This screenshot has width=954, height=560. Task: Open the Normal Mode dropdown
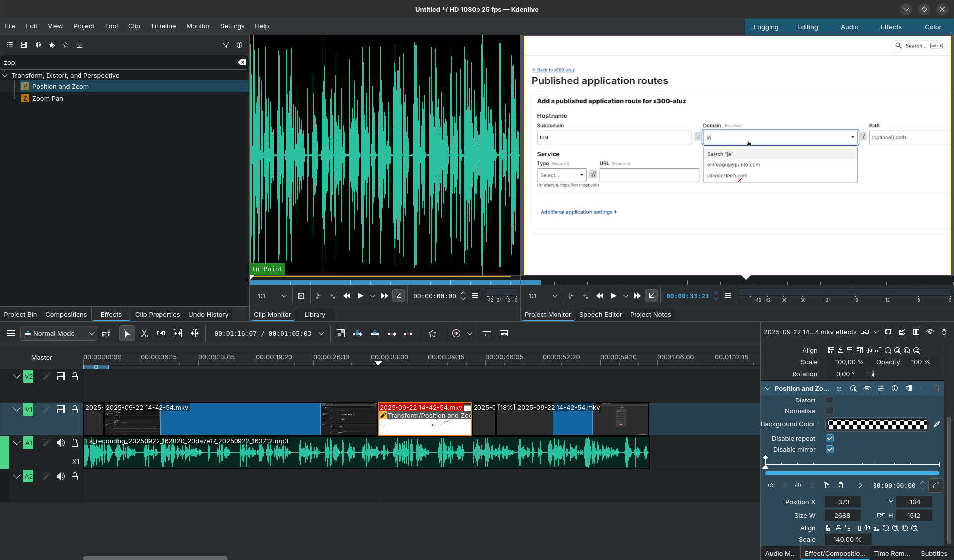point(59,334)
